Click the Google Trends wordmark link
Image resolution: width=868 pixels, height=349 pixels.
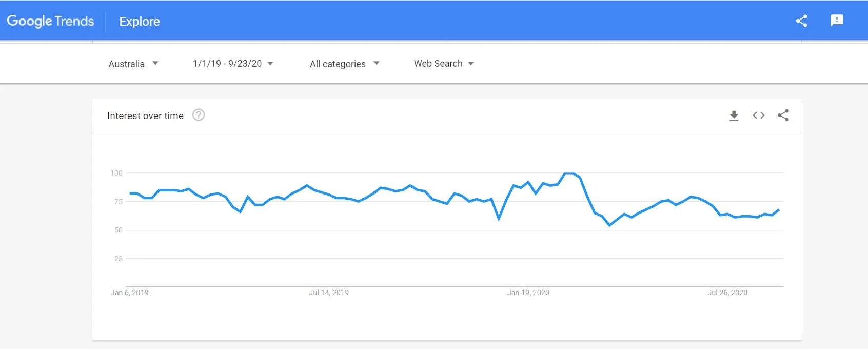(x=50, y=21)
